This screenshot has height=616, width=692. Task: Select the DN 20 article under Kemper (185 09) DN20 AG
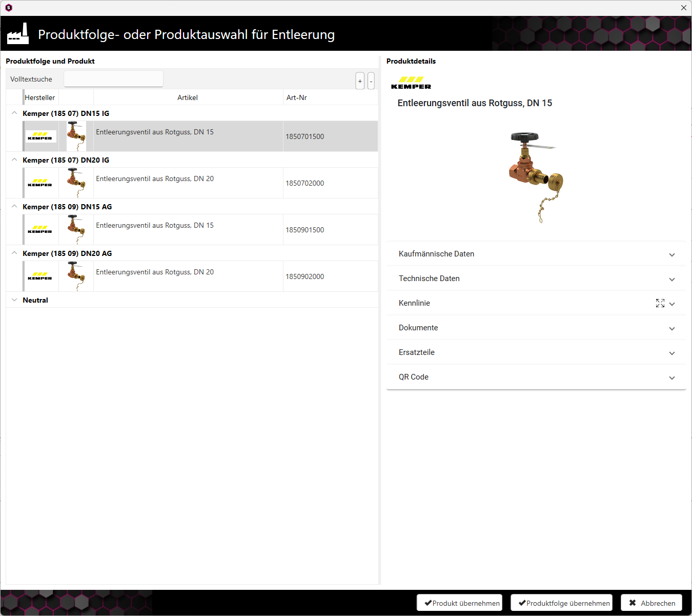pos(155,272)
